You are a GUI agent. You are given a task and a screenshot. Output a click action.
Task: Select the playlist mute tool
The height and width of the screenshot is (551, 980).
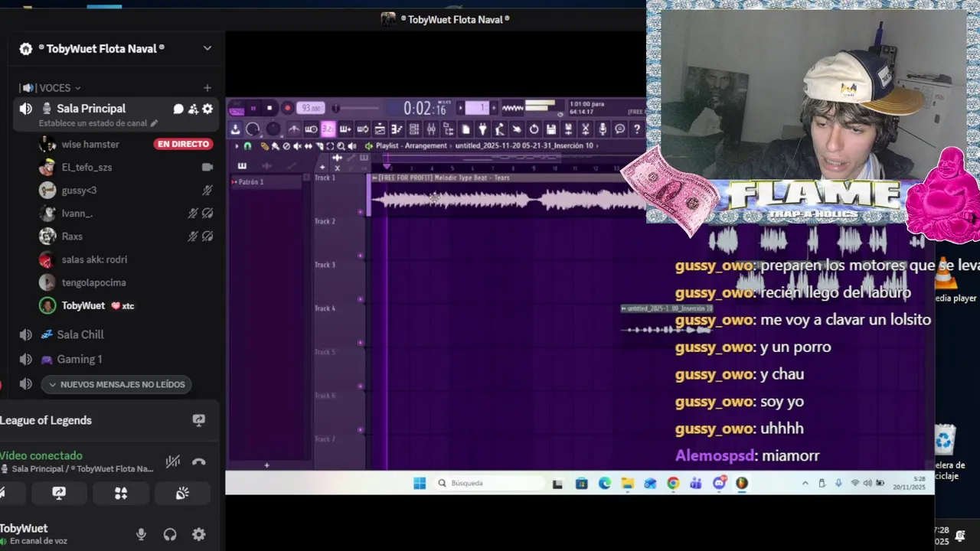(298, 145)
